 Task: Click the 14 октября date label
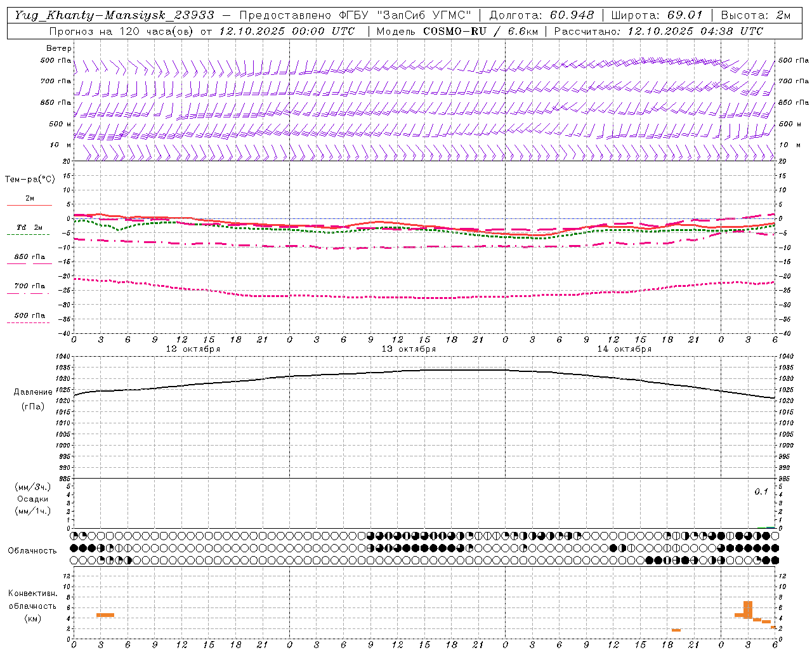click(624, 349)
